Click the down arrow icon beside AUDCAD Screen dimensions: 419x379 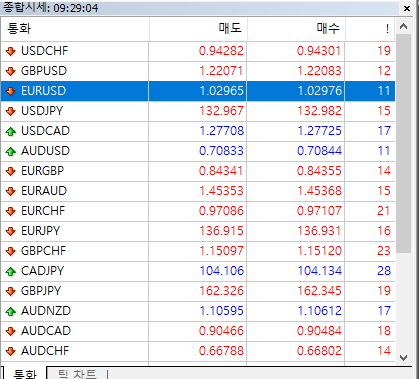tap(11, 331)
